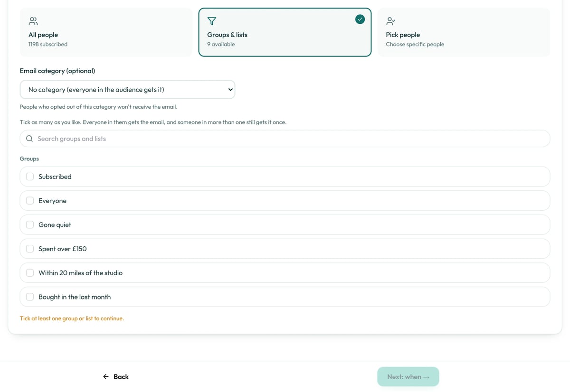Select the Groups & lists card

coord(285,32)
